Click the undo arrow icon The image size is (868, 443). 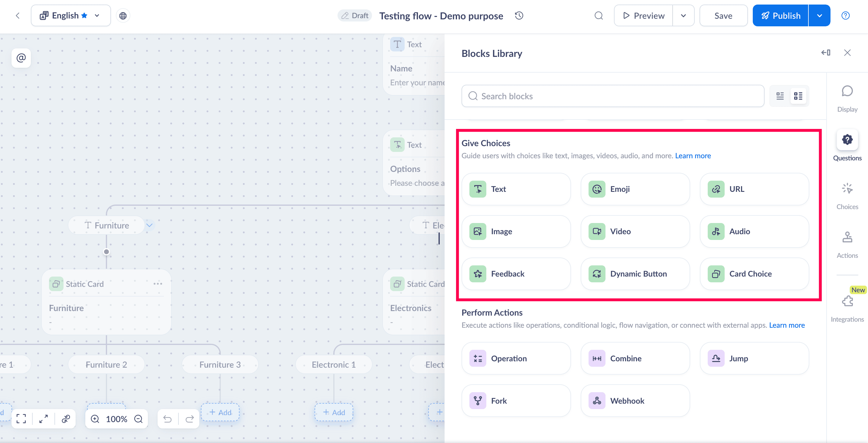[168, 419]
